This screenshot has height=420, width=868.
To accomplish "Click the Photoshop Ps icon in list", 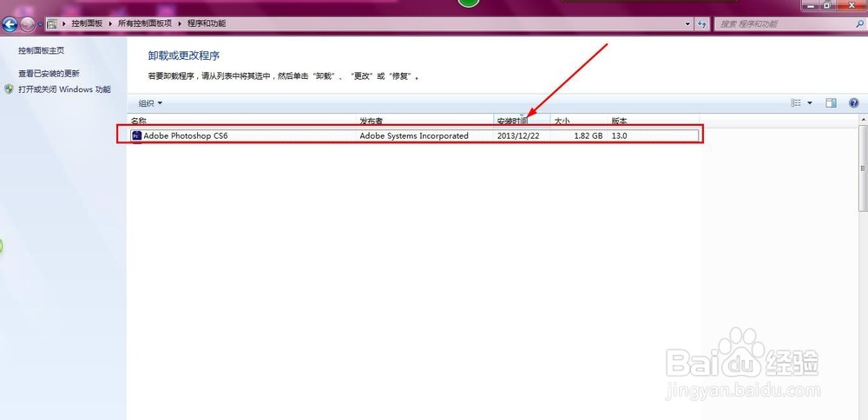I will pyautogui.click(x=136, y=135).
